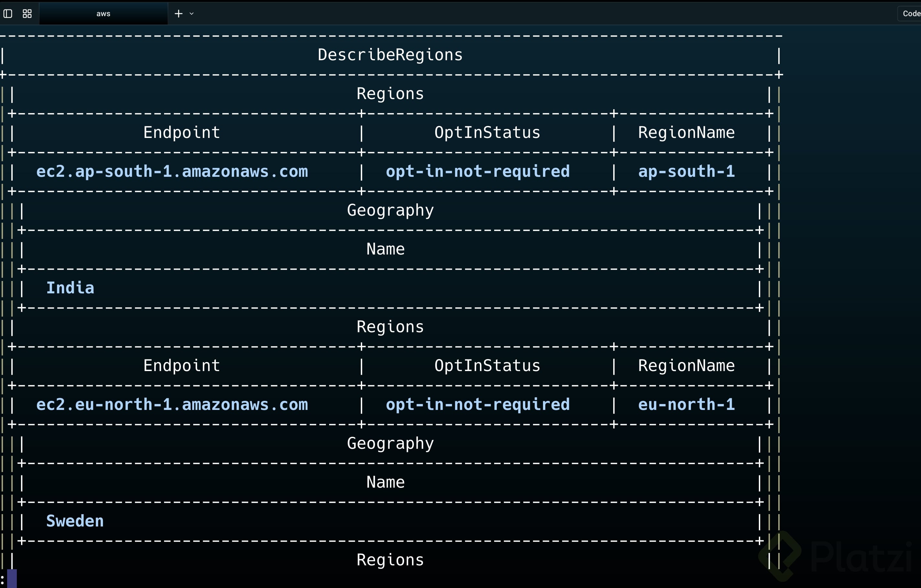Click ec2.eu-north-1.amazonaws.com endpoint text

[172, 404]
